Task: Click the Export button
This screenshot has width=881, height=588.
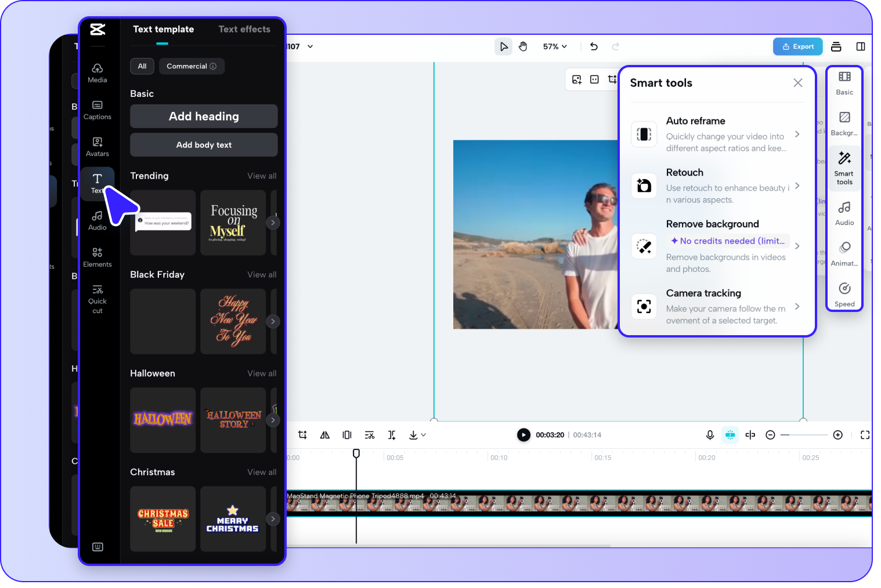Action: click(798, 46)
